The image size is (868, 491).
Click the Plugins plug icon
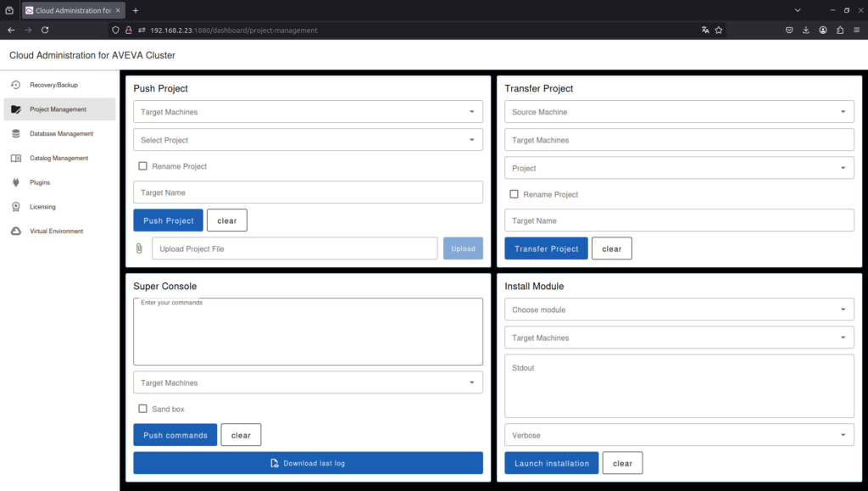[x=15, y=182]
